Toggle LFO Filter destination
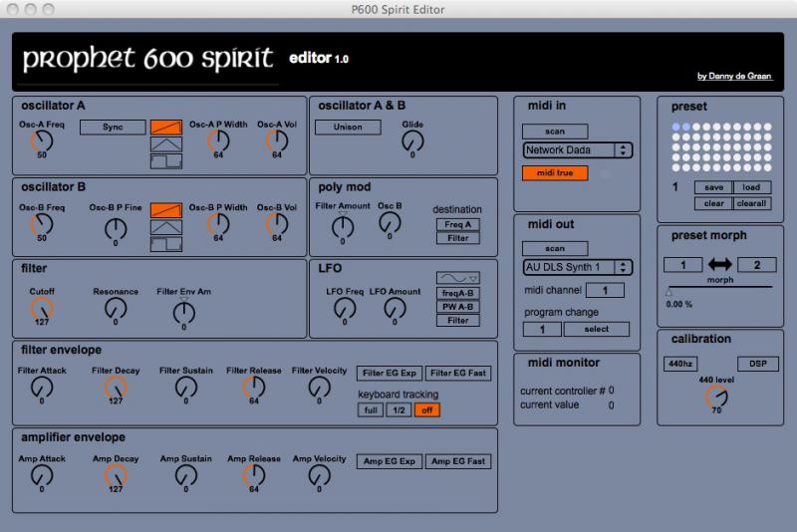 point(458,320)
